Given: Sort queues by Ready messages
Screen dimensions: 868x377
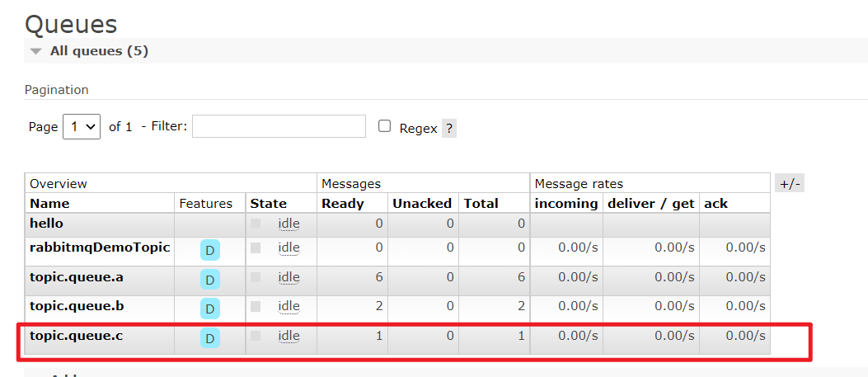Looking at the screenshot, I should pyautogui.click(x=343, y=203).
